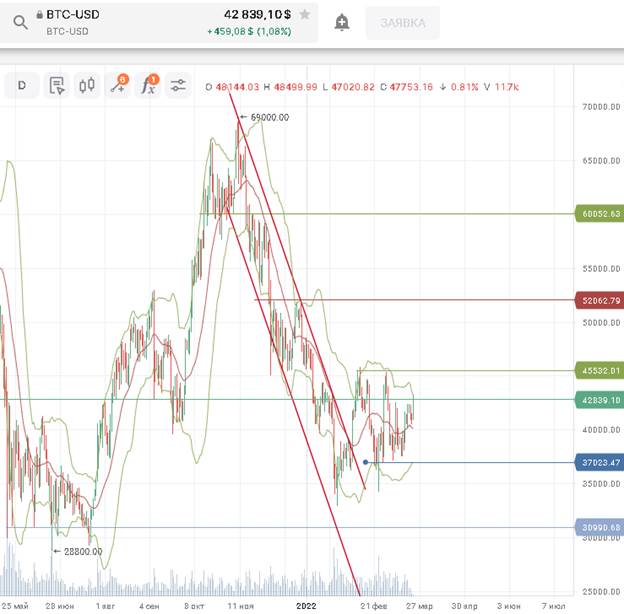
Task: Select the 45532.01 price level label
Action: tap(600, 370)
